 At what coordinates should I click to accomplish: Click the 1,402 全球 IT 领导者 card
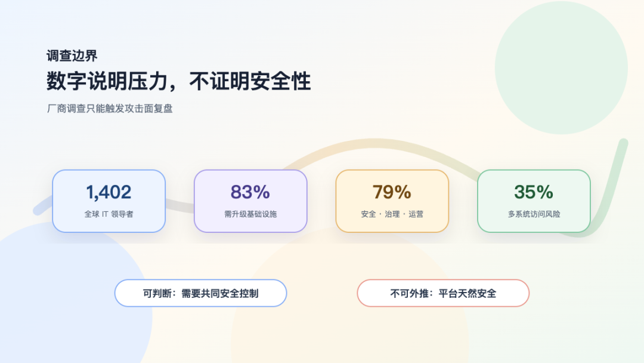coord(109,201)
